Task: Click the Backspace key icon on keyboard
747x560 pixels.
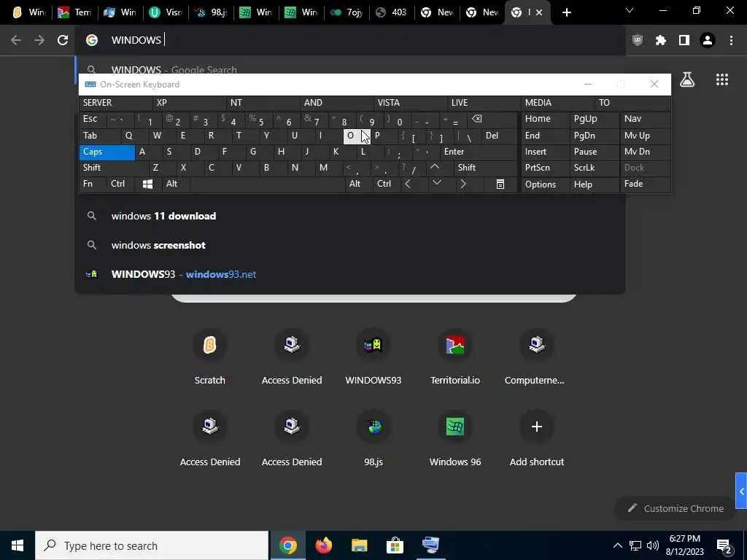Action: tap(476, 119)
